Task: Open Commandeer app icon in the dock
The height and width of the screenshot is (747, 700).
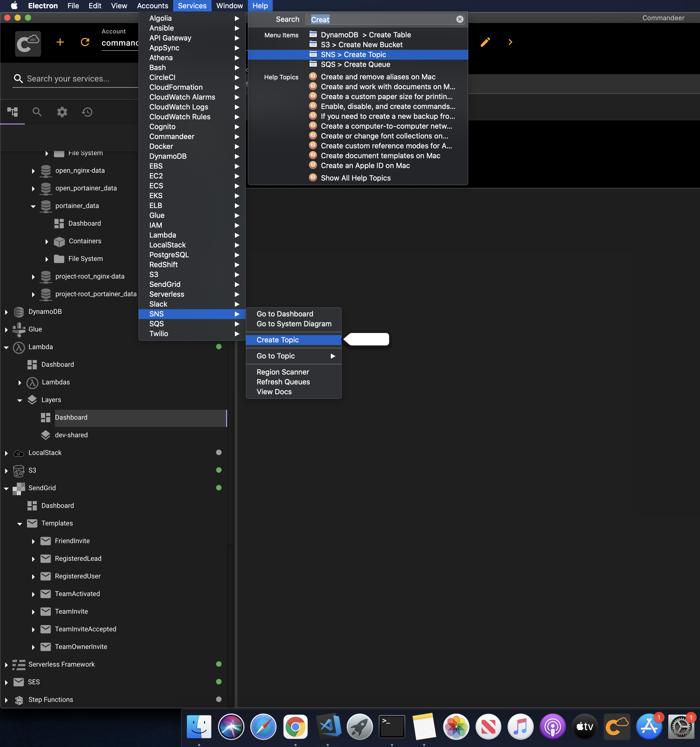Action: pos(617,726)
